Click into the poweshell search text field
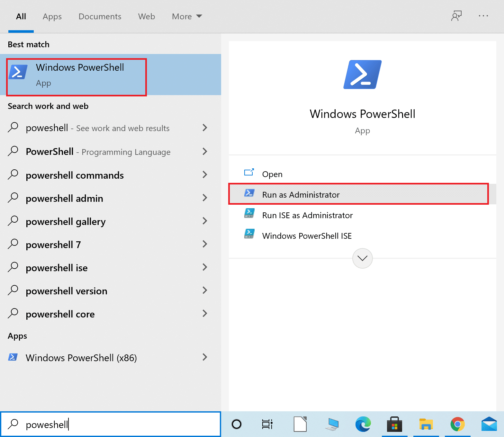The image size is (504, 437). click(111, 424)
